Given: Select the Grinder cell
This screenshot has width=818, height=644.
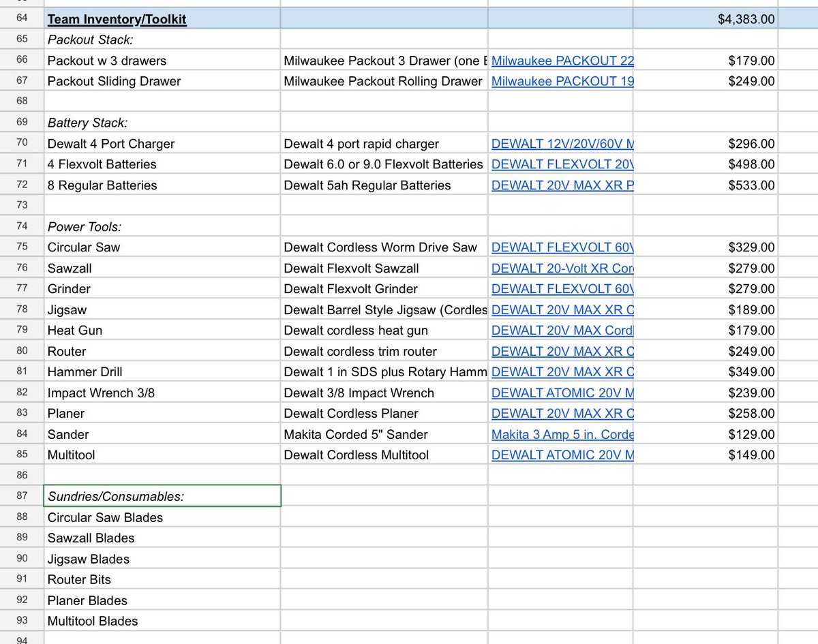Looking at the screenshot, I should point(162,289).
